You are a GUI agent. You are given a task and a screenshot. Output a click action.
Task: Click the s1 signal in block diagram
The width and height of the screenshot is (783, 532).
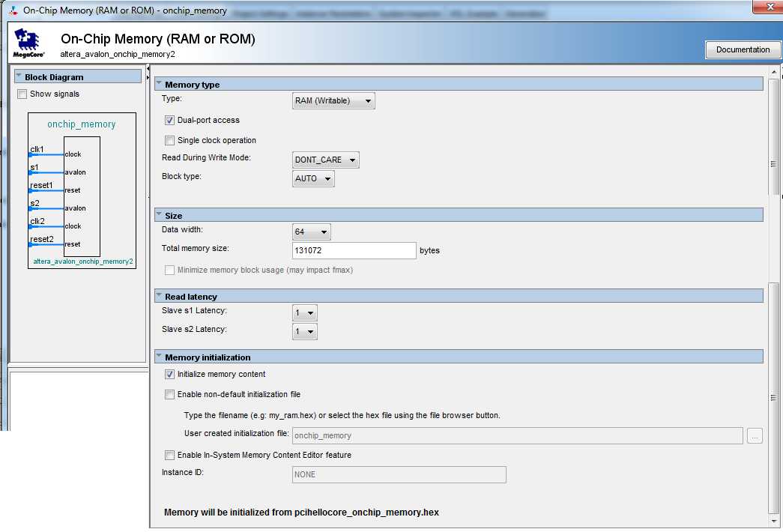[34, 167]
